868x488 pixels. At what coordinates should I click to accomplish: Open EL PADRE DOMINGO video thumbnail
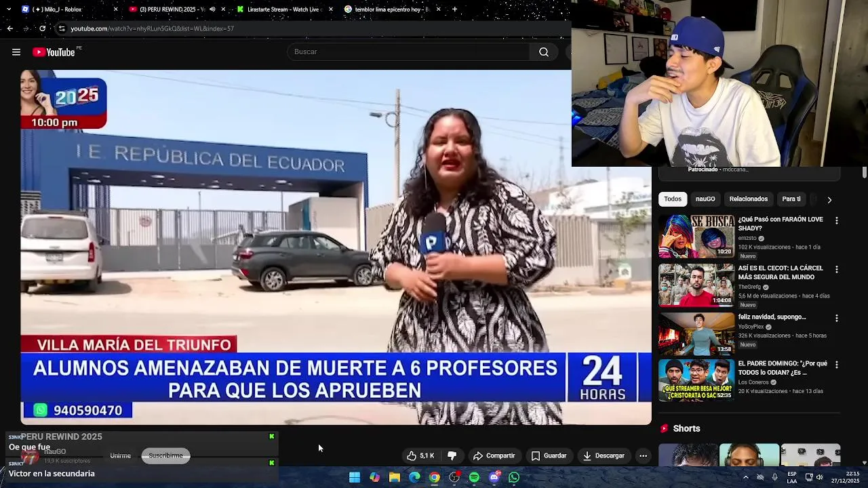[x=696, y=380]
